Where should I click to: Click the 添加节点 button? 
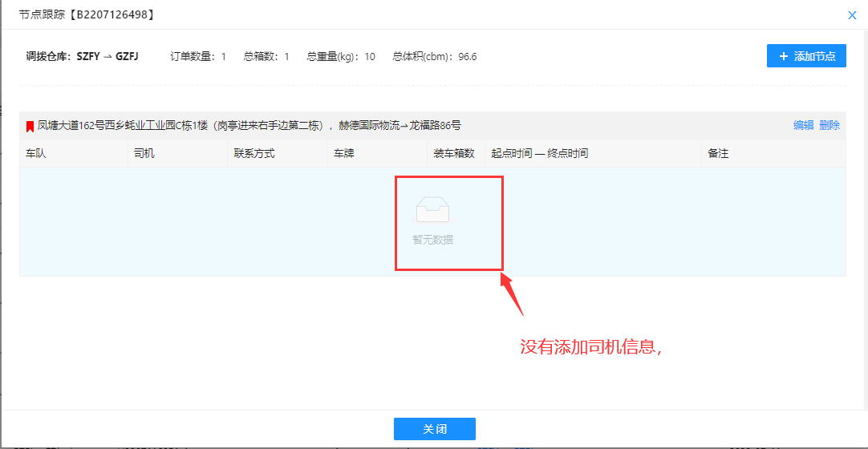[x=806, y=56]
